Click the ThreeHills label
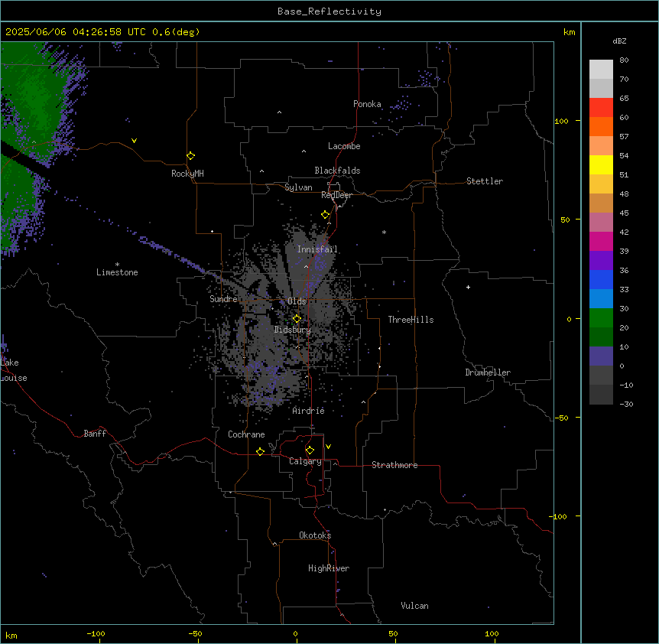Image resolution: width=659 pixels, height=644 pixels. (411, 320)
